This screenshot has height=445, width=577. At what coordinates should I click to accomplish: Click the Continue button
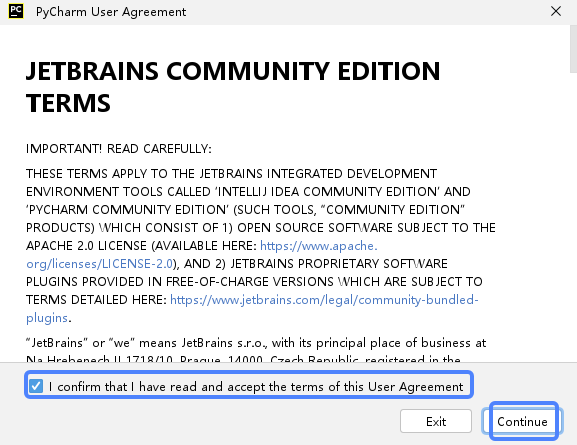pos(522,421)
